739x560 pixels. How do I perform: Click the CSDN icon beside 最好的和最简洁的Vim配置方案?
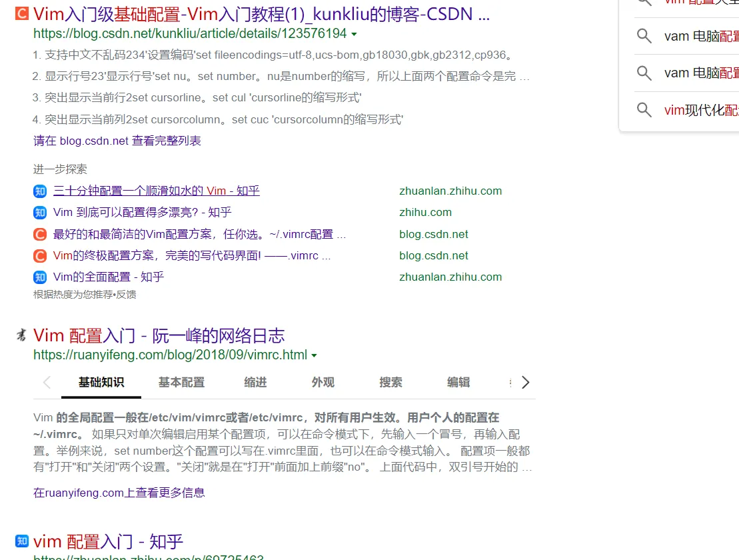(39, 233)
